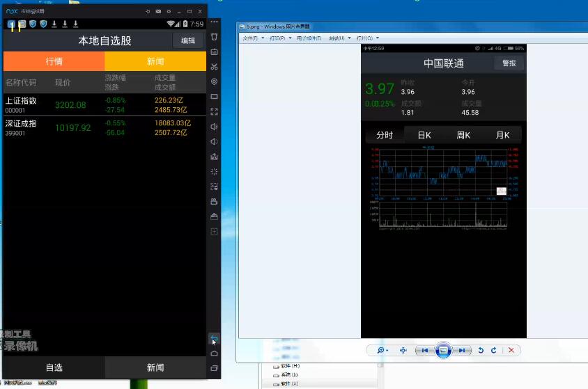Click the shake/trash icon in Nox sidebar

214,37
